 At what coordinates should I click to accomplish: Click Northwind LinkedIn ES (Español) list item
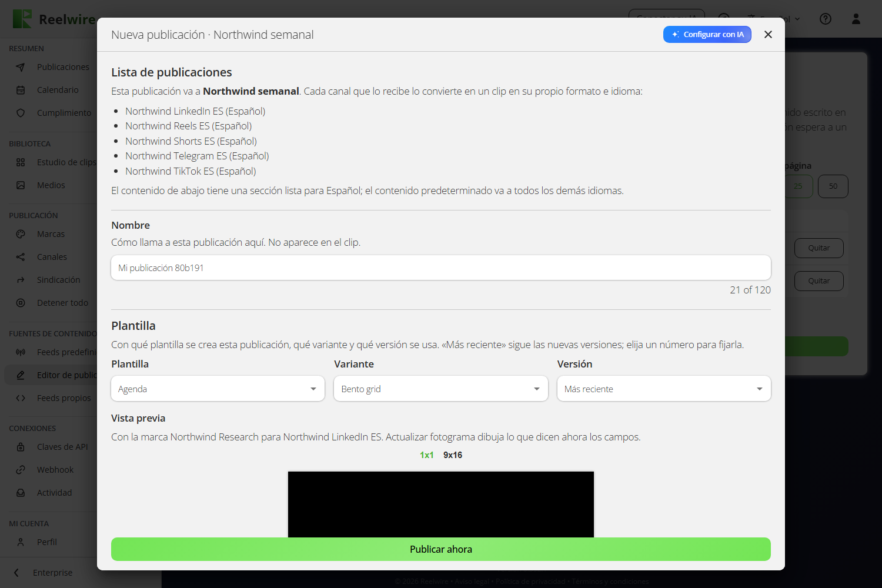[195, 111]
